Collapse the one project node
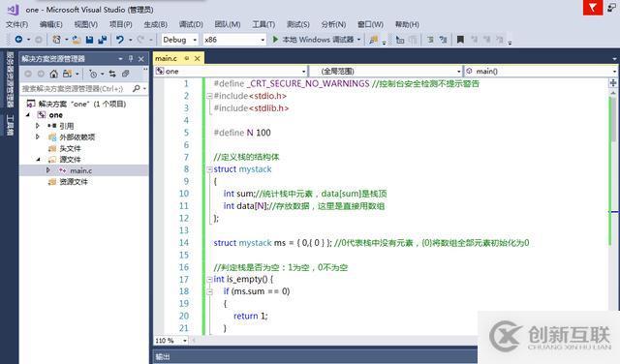The width and height of the screenshot is (620, 364). (x=28, y=115)
